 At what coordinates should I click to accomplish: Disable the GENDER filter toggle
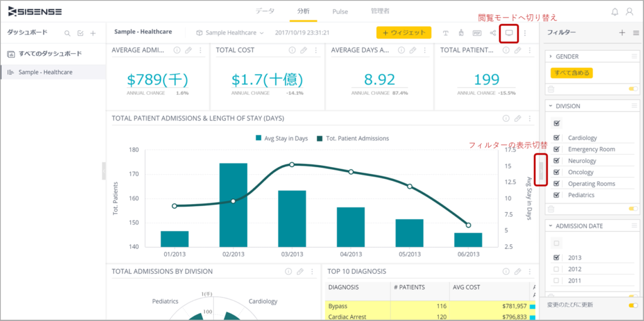(x=633, y=89)
